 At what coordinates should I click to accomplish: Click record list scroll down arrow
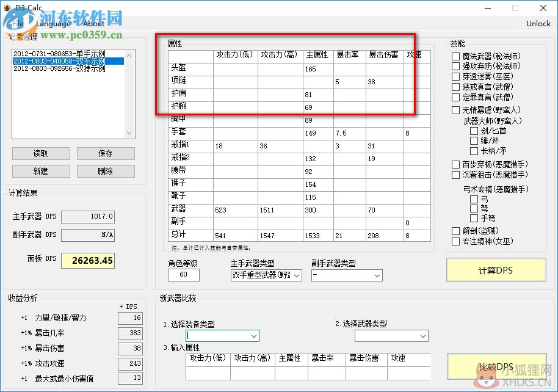click(129, 132)
